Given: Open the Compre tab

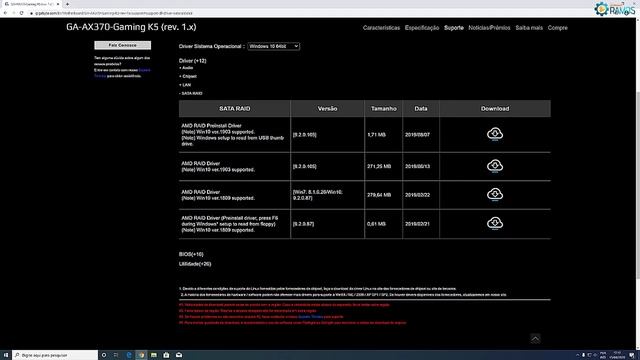Looking at the screenshot, I should pos(558,28).
